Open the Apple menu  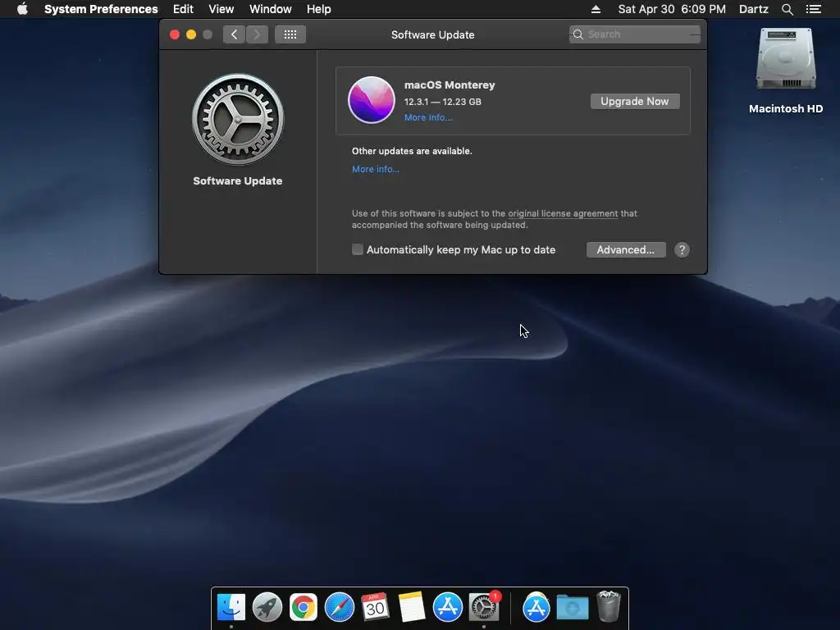tap(22, 9)
